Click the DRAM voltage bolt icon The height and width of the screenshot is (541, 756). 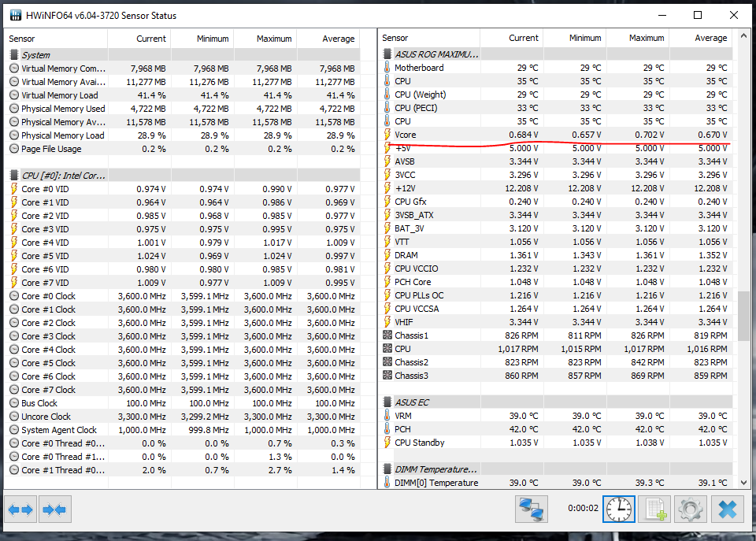[x=387, y=255]
